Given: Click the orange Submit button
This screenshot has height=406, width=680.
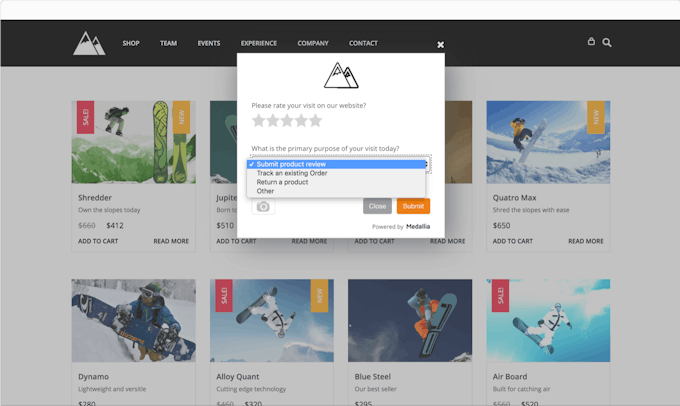Looking at the screenshot, I should coord(413,206).
